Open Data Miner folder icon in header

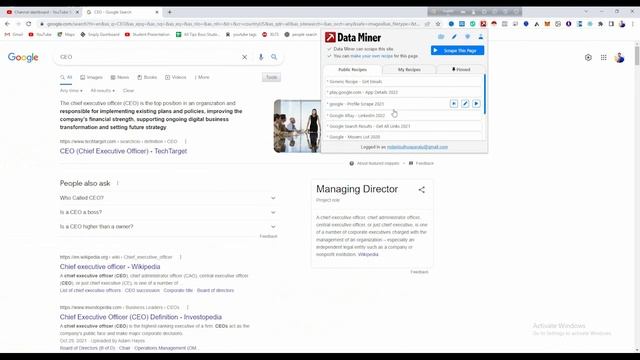(441, 37)
